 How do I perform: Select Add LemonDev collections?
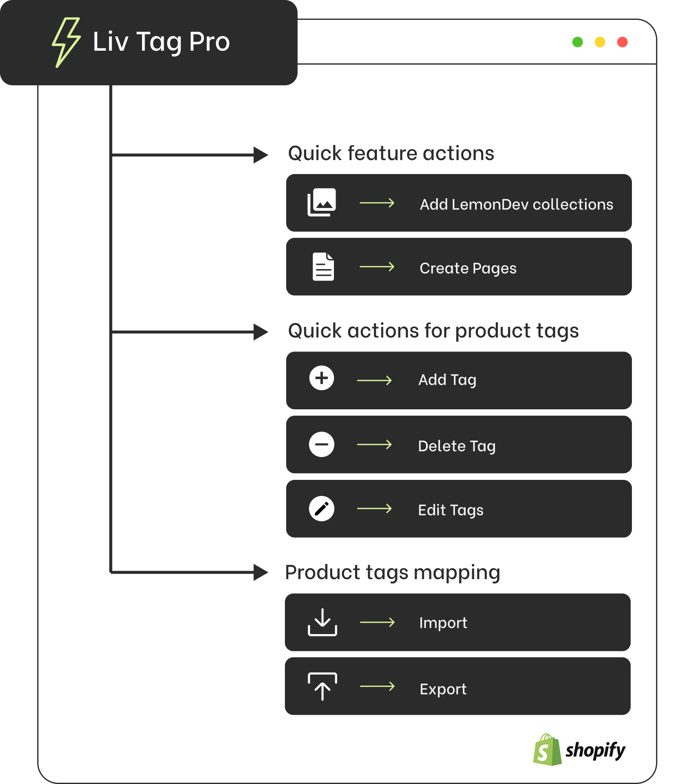[516, 204]
